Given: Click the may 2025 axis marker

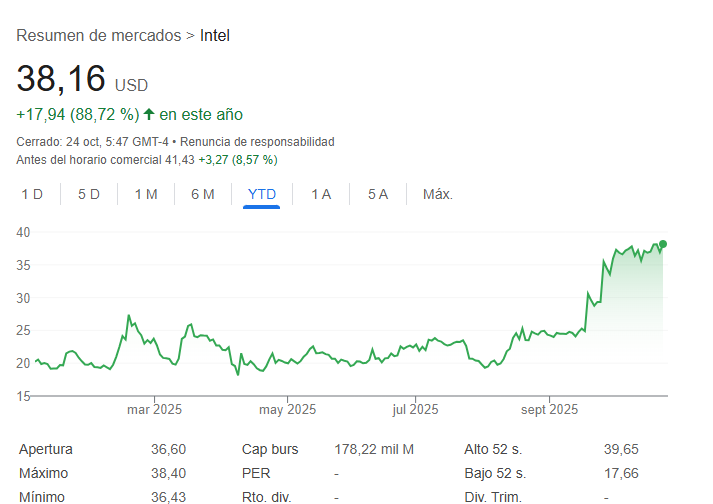Looking at the screenshot, I should tap(287, 409).
